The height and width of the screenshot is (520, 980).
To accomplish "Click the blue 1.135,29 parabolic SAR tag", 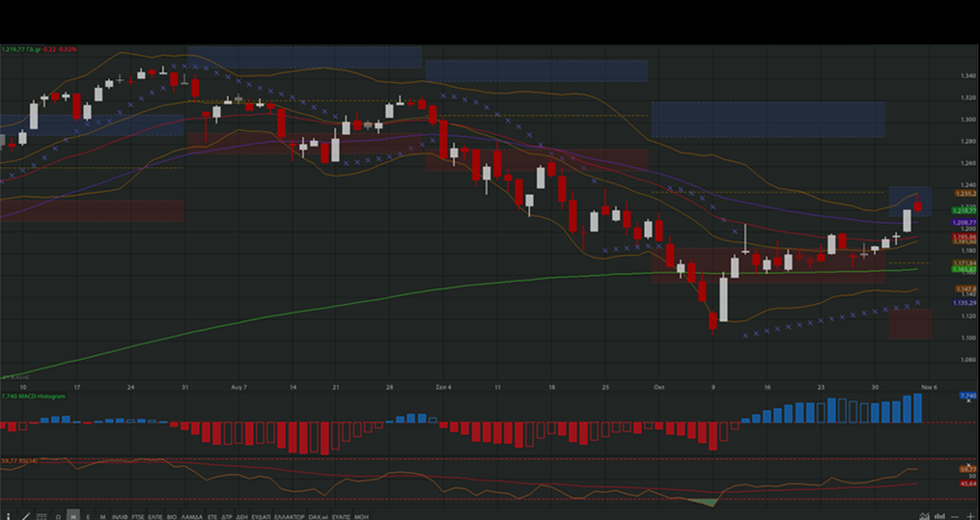I will pos(965,303).
